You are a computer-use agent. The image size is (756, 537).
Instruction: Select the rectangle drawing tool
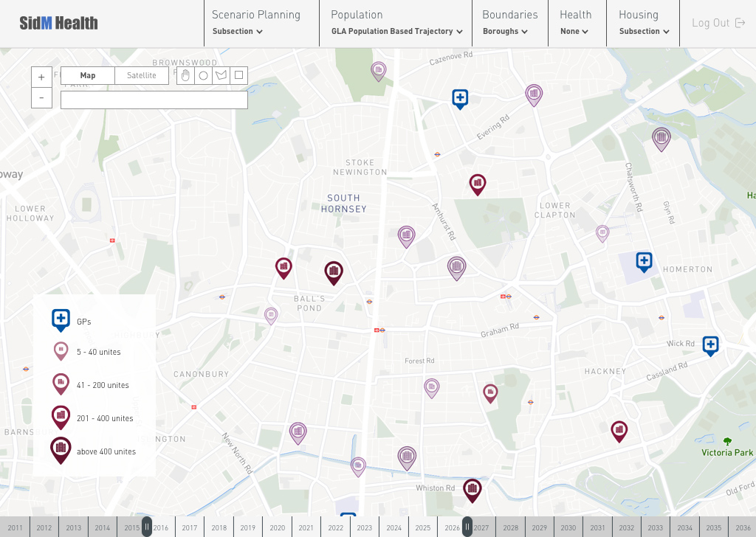pyautogui.click(x=238, y=75)
